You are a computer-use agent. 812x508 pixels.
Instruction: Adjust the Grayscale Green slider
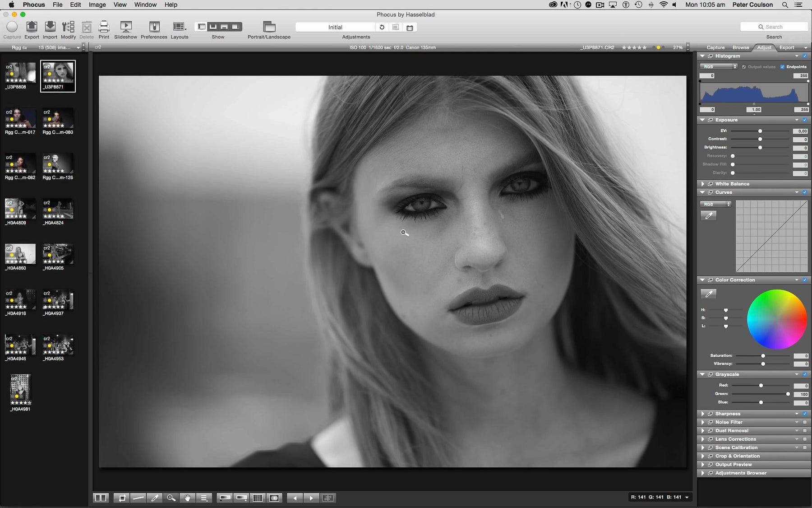pyautogui.click(x=788, y=394)
